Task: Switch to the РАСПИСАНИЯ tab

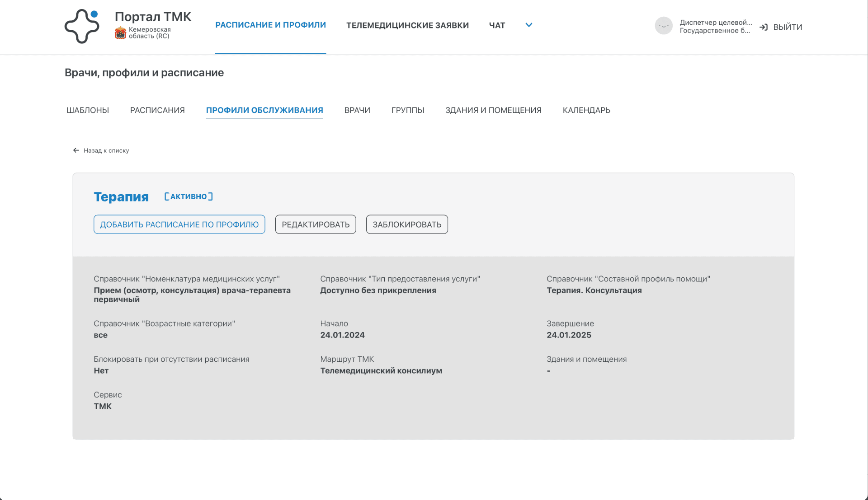Action: [x=157, y=110]
